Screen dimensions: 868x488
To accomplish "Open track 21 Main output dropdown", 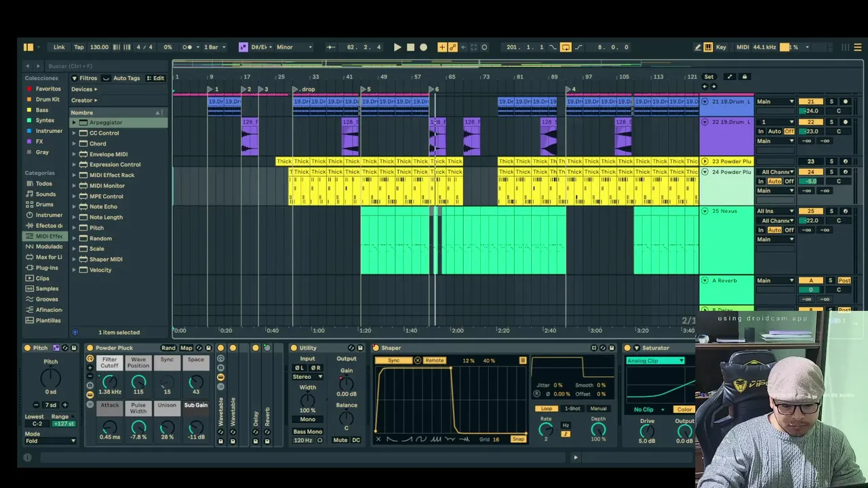I will click(776, 102).
